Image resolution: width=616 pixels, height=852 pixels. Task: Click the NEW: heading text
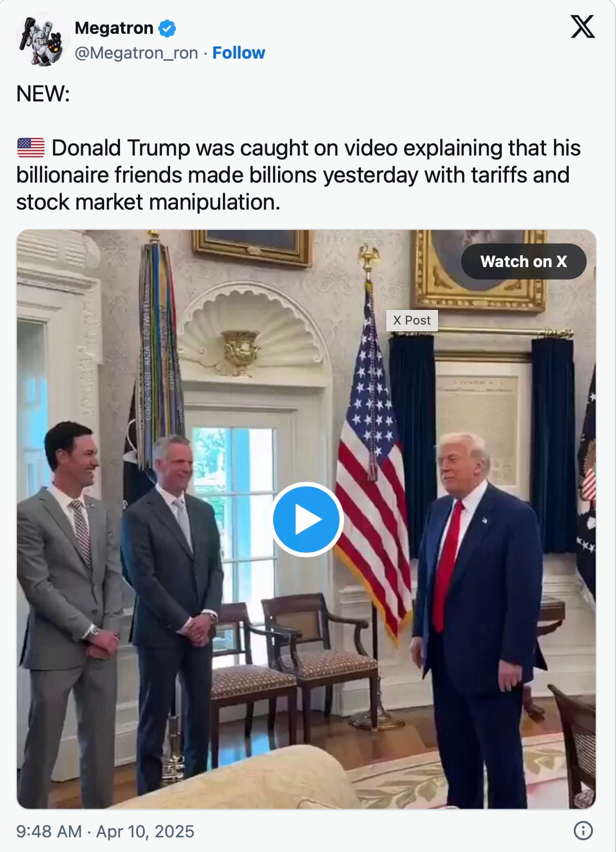[43, 94]
